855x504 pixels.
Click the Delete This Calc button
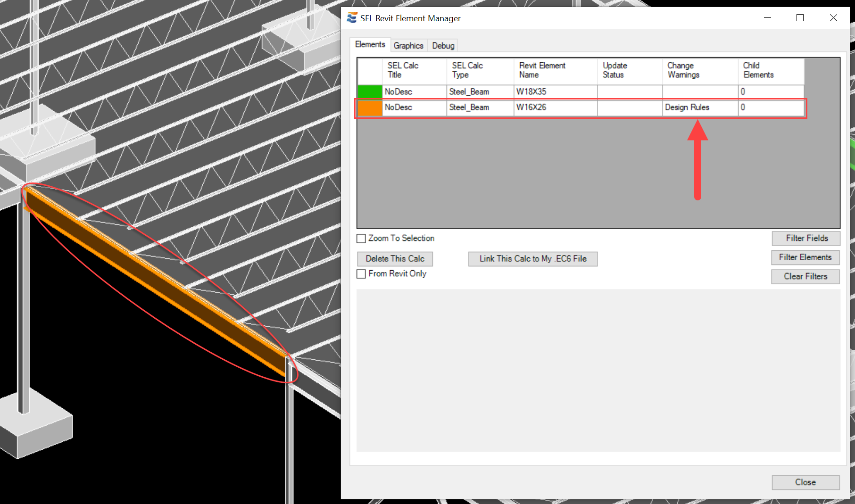click(x=395, y=259)
